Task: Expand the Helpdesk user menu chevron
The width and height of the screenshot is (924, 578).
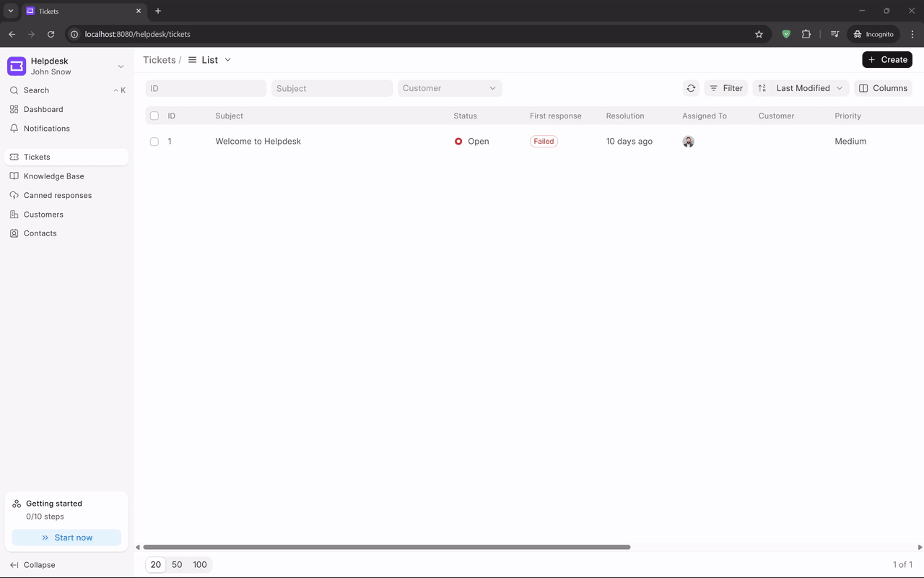Action: point(121,66)
